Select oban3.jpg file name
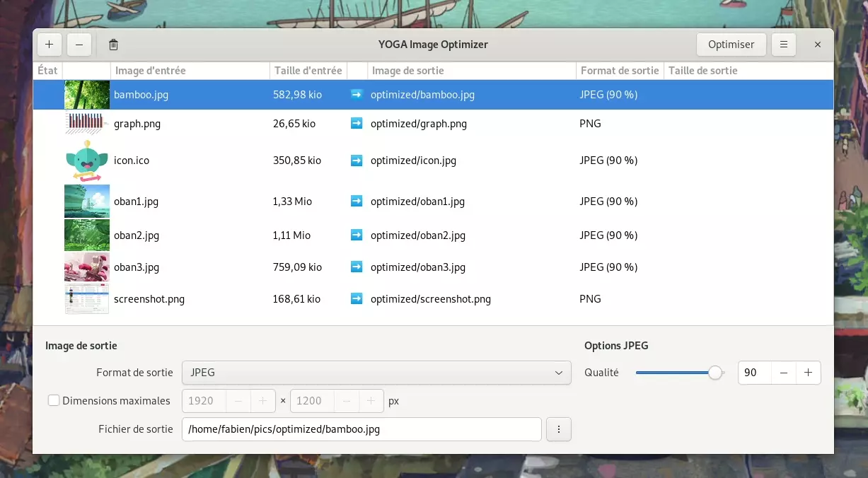 tap(137, 267)
